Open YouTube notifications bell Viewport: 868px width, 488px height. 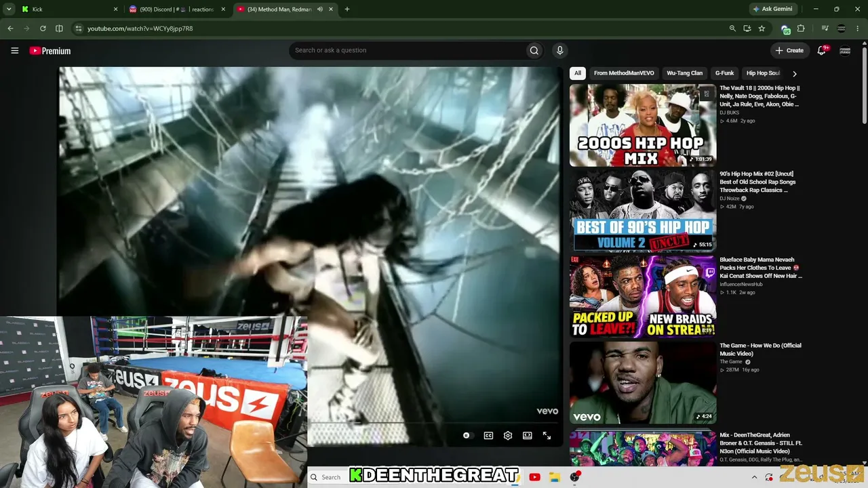[x=821, y=50]
